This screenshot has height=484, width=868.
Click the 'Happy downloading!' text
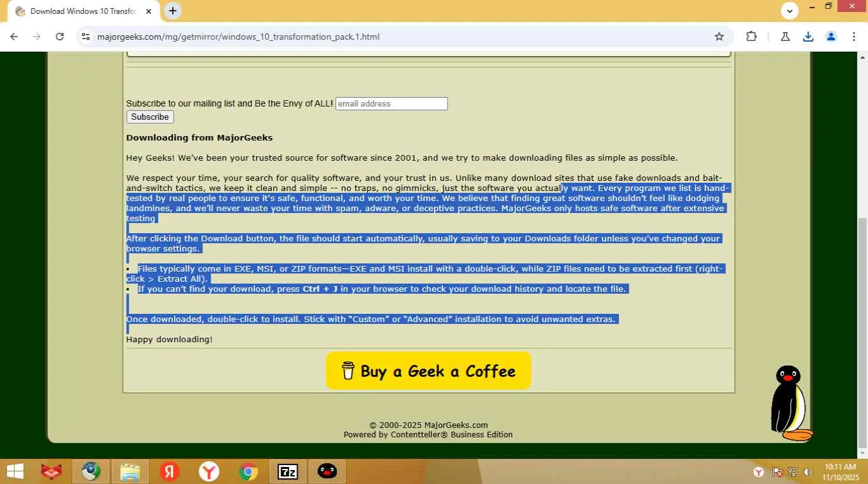(x=169, y=339)
